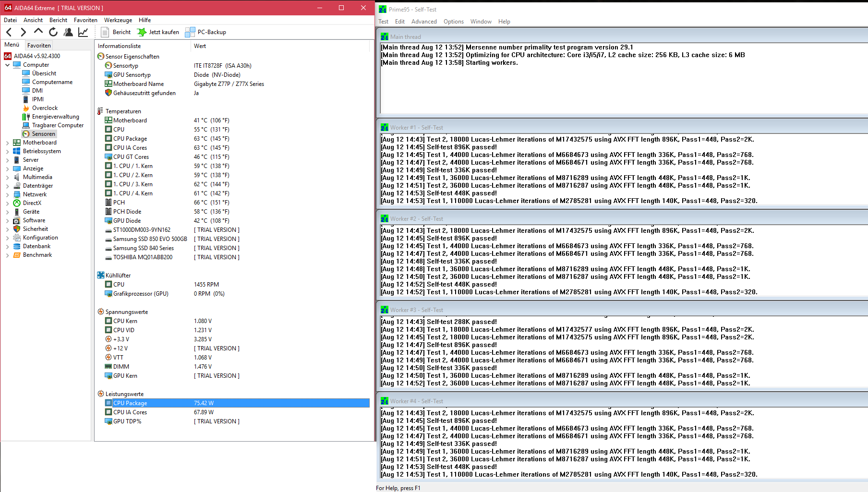Expand the Multimedia tree node

tap(8, 177)
